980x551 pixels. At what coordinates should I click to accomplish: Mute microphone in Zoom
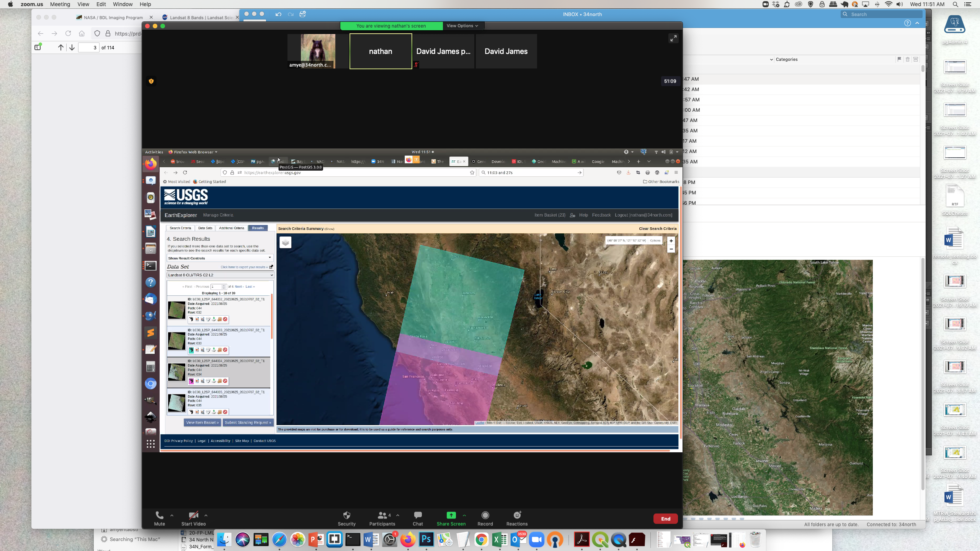point(160,518)
